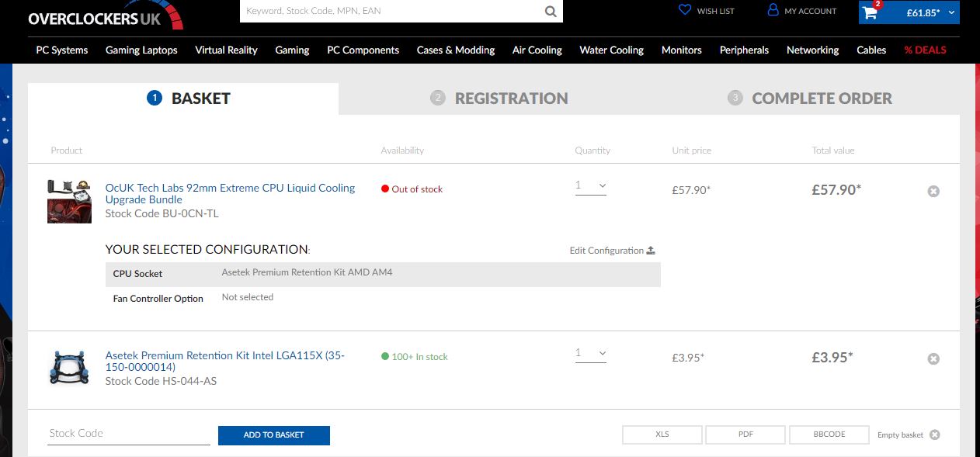Open the Virtual Reality menu
Screen dimensions: 980x457
click(226, 50)
